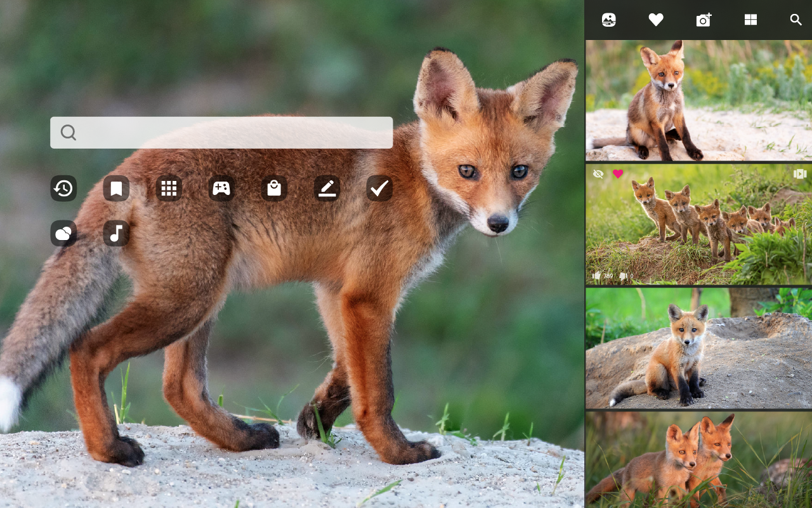Select fox cub near den hole thumbnail

point(698,349)
